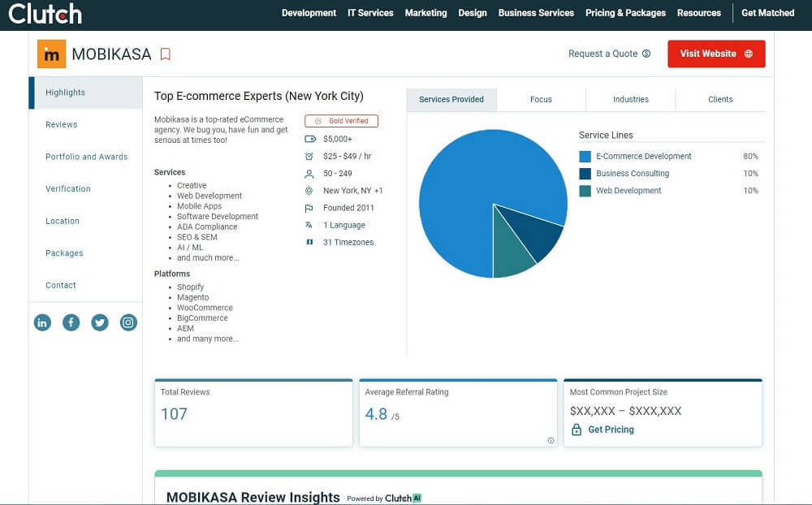Image resolution: width=812 pixels, height=505 pixels.
Task: Click the Clutch logo in header
Action: (x=45, y=13)
